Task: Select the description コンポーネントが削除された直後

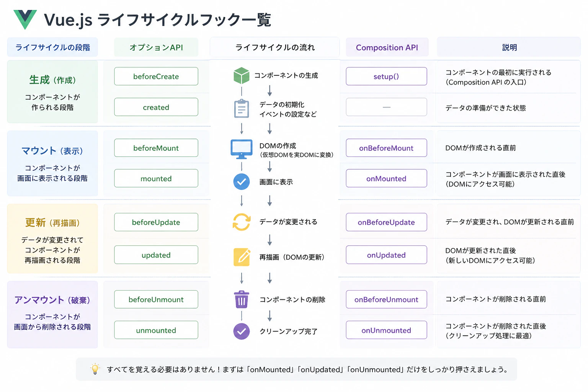Action: coord(495,326)
